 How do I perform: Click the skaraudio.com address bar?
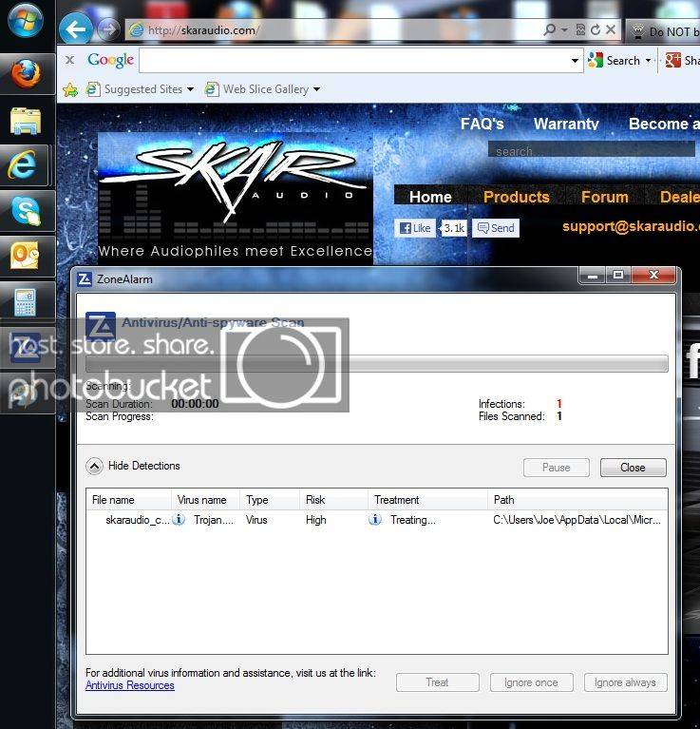(x=334, y=30)
